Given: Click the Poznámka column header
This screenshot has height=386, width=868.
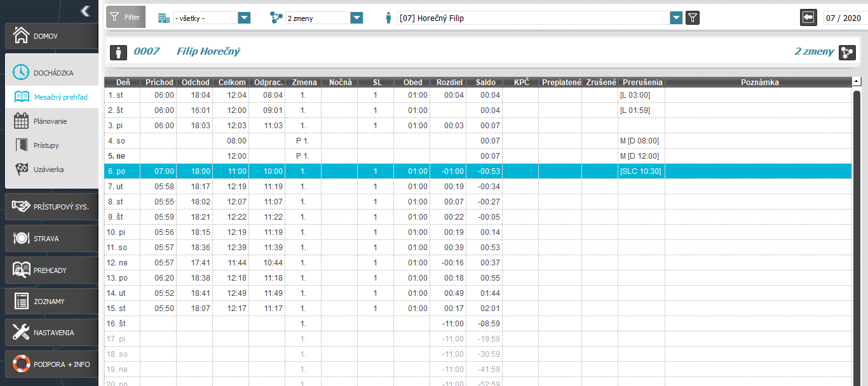Looking at the screenshot, I should (x=759, y=83).
